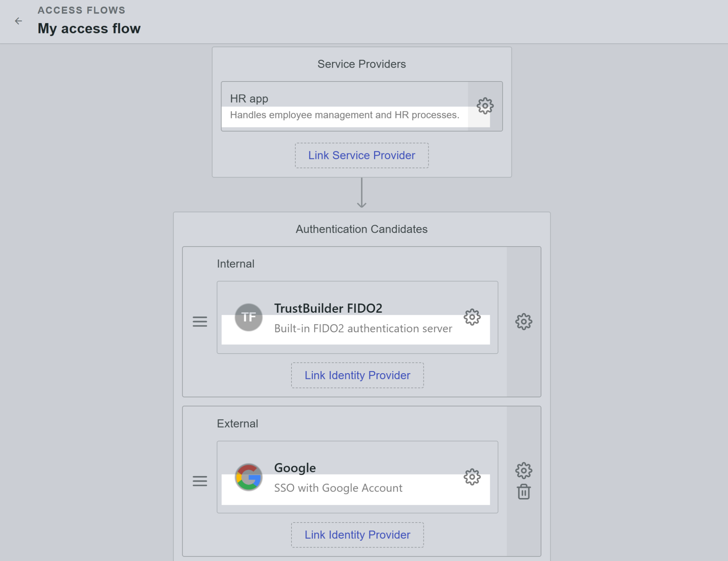Open TrustBuilder FIDO2 settings gear
Image resolution: width=728 pixels, height=561 pixels.
click(472, 317)
